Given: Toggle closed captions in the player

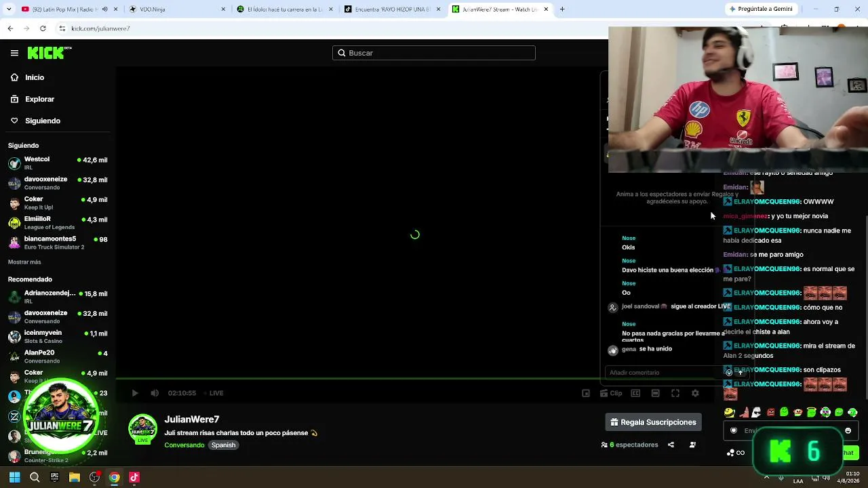Looking at the screenshot, I should (x=635, y=393).
